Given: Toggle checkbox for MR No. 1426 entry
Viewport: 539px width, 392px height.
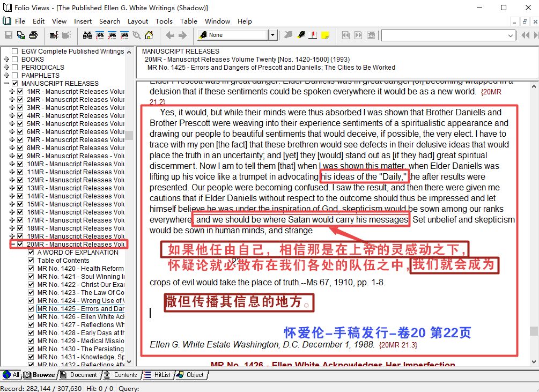Looking at the screenshot, I should [x=31, y=317].
